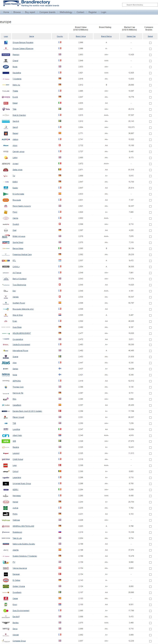
Task: Sort brands by Country column header
Action: click(60, 36)
